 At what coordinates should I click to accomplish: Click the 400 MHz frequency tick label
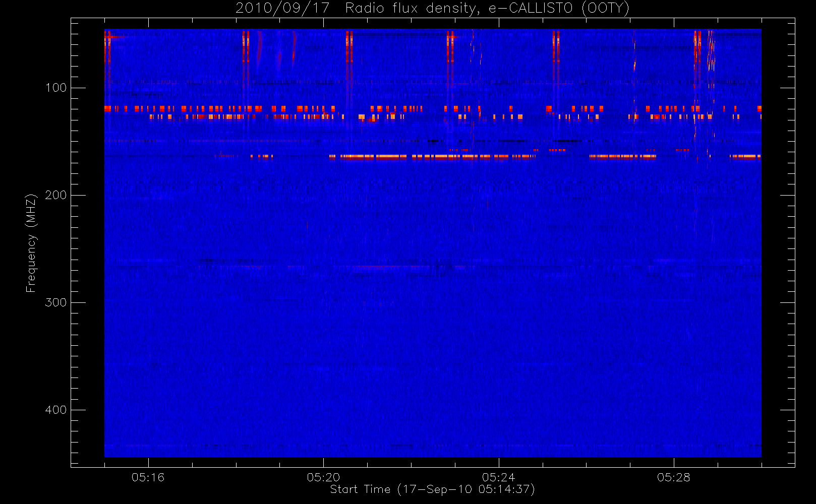click(x=55, y=410)
